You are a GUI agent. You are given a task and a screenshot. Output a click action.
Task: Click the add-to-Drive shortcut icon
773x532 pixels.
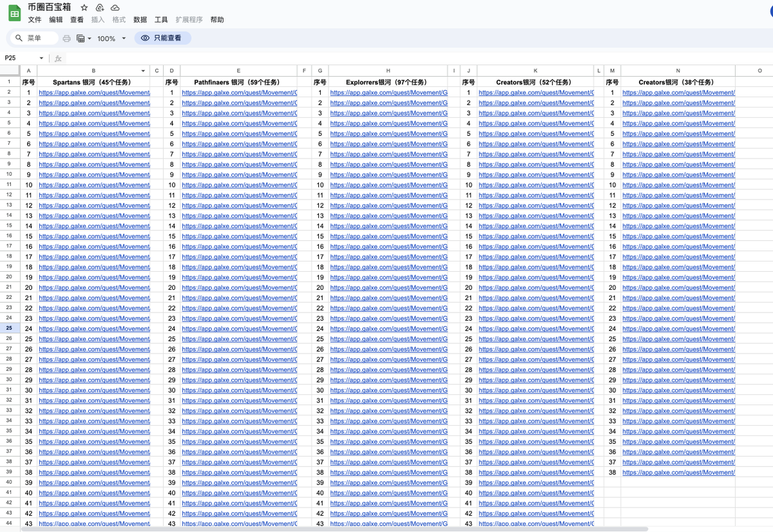click(x=99, y=7)
